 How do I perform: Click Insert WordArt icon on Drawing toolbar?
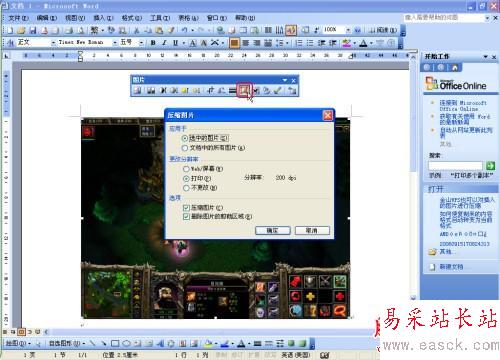(x=160, y=343)
